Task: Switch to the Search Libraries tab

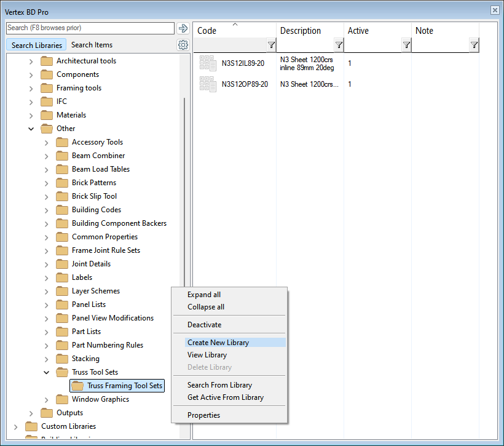Action: 37,45
